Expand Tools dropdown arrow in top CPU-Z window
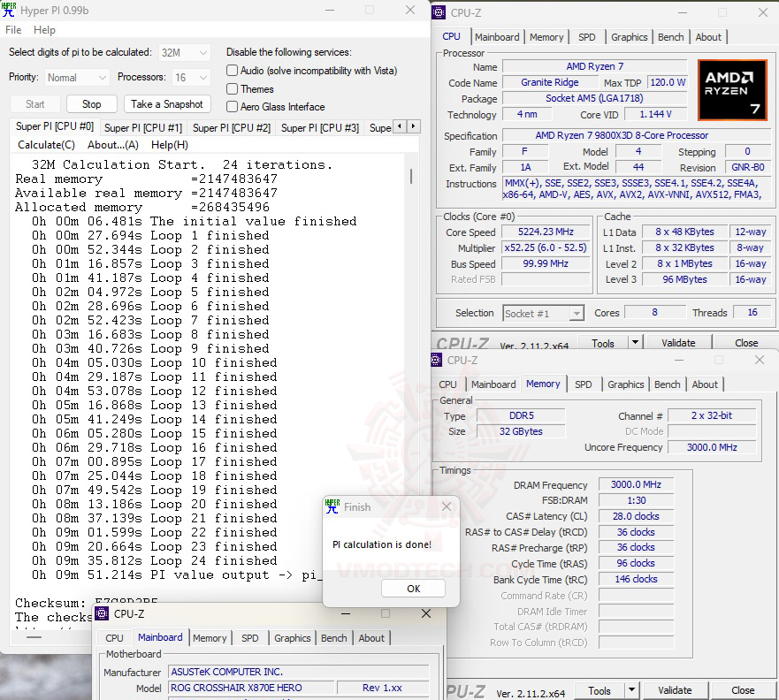The image size is (779, 700). pos(634,343)
